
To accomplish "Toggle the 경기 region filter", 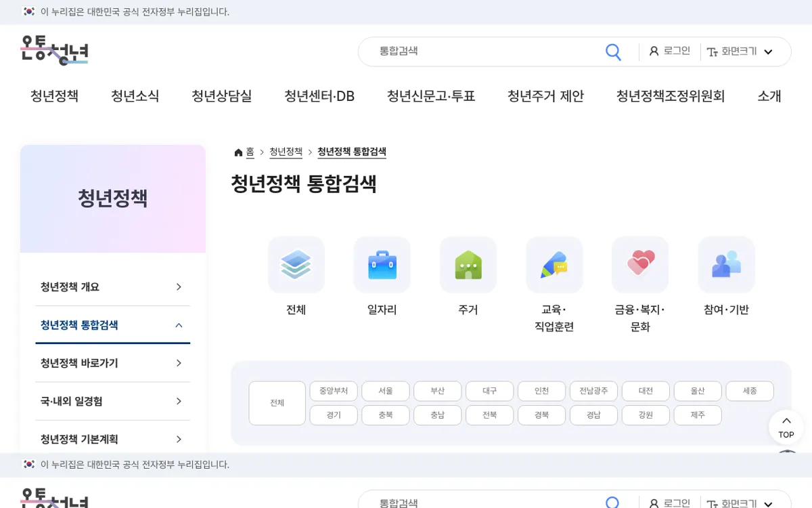I will [x=334, y=415].
